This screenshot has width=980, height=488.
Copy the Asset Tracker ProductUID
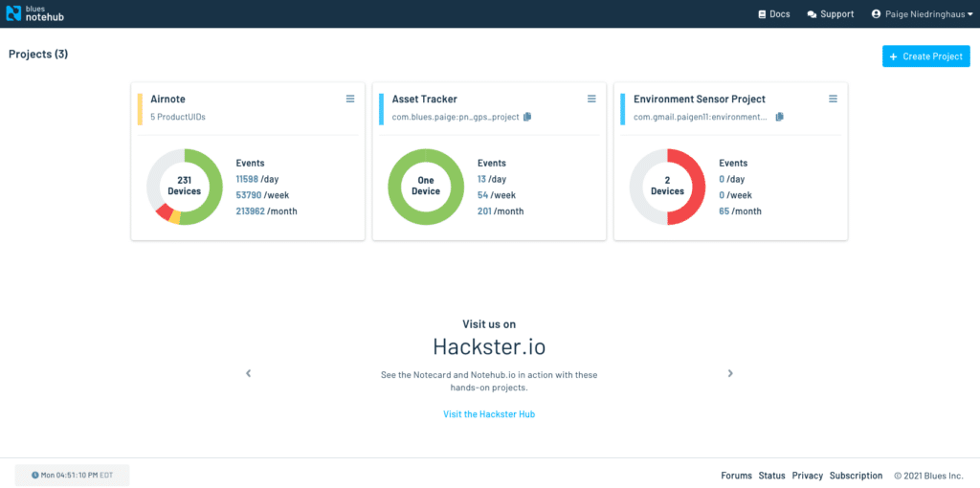[527, 117]
